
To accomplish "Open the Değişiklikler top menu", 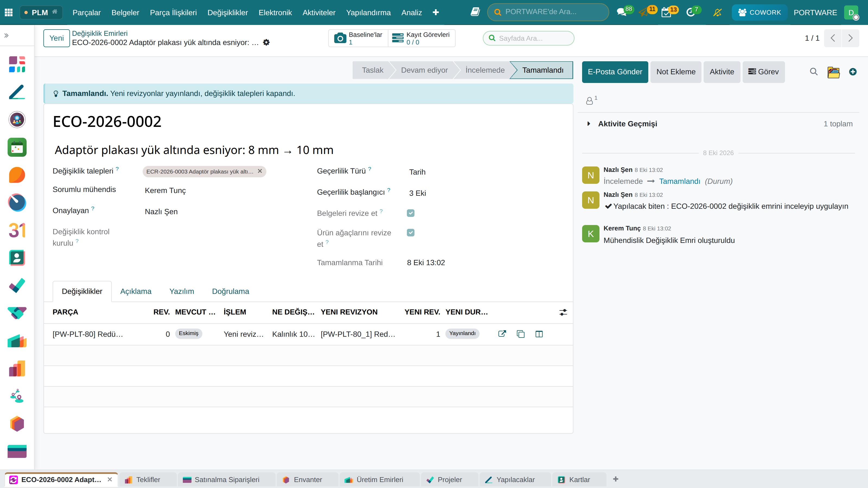I will click(x=228, y=12).
